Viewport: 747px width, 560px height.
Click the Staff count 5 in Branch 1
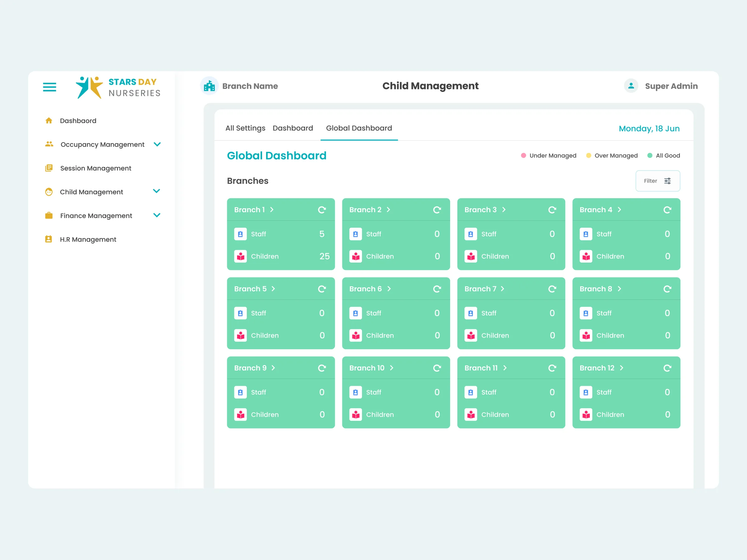pos(322,234)
